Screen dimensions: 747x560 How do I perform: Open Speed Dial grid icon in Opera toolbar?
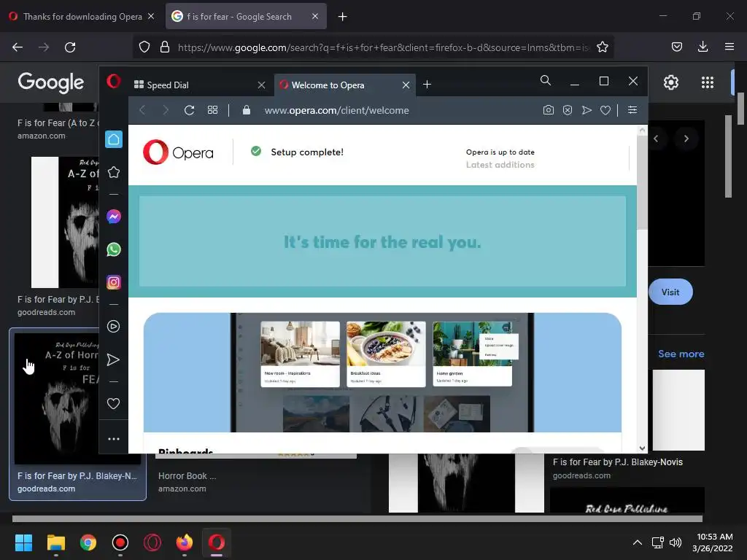tap(212, 111)
